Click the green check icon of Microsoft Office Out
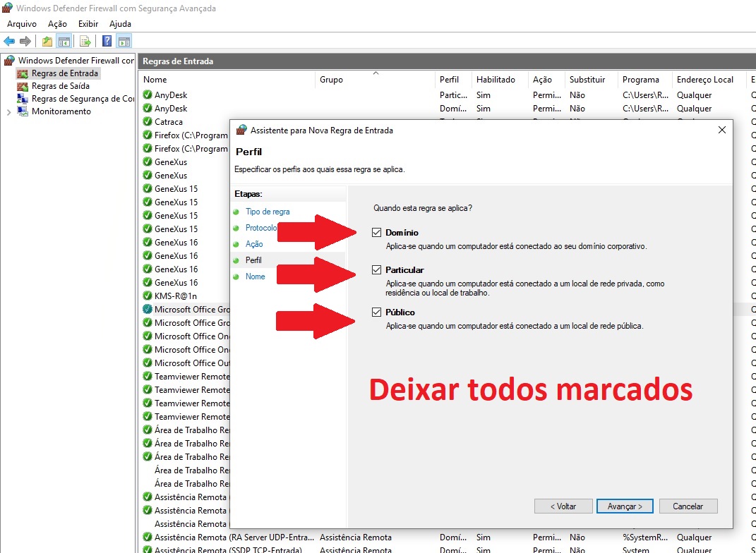 pyautogui.click(x=148, y=363)
